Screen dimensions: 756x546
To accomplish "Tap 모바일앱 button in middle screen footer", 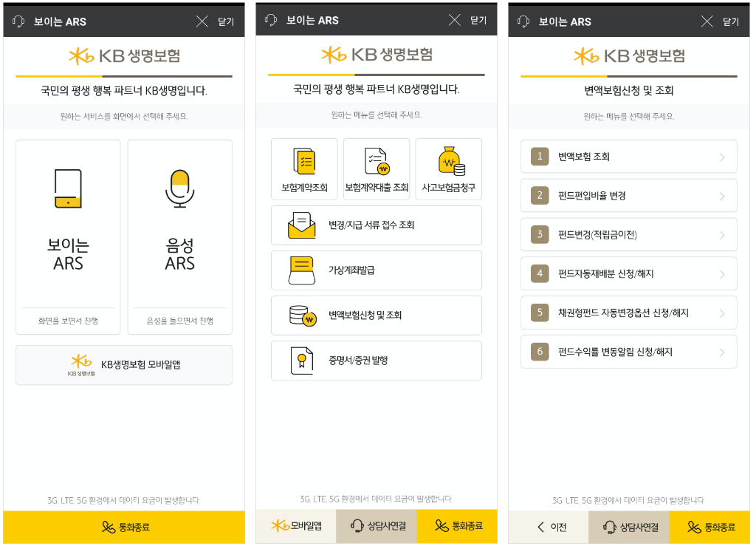I will 296,526.
